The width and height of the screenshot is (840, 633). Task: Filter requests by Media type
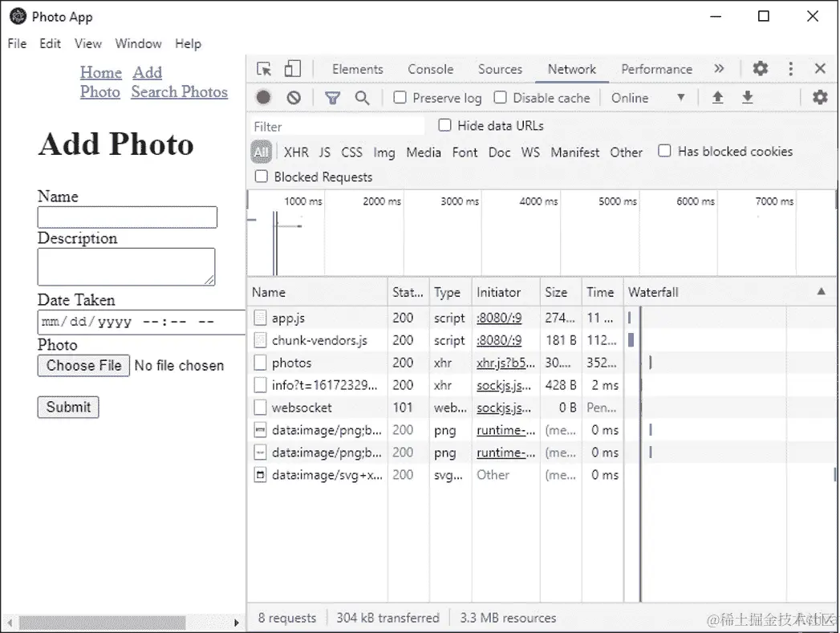pos(424,152)
